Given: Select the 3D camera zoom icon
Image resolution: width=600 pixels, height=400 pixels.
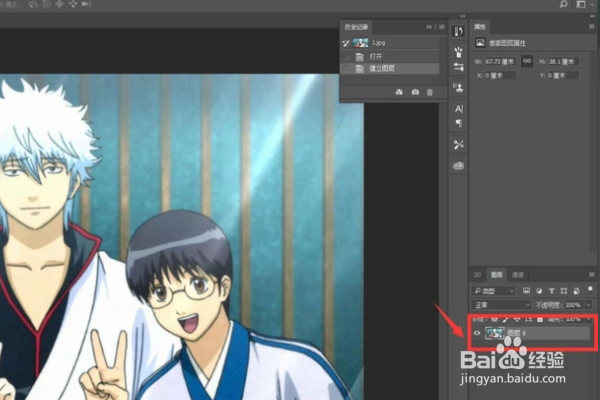Looking at the screenshot, I should (x=86, y=4).
